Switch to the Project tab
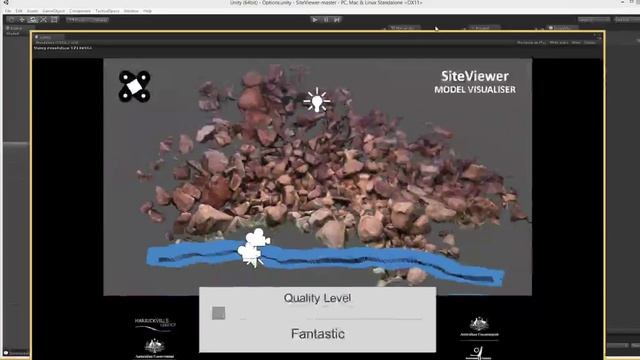 [483, 28]
